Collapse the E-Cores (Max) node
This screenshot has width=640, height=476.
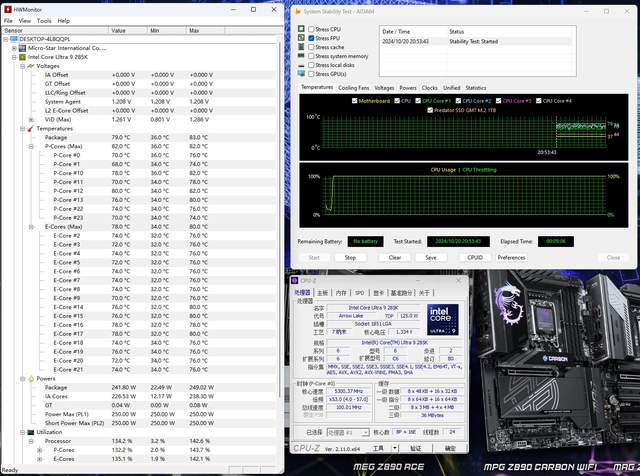click(31, 227)
